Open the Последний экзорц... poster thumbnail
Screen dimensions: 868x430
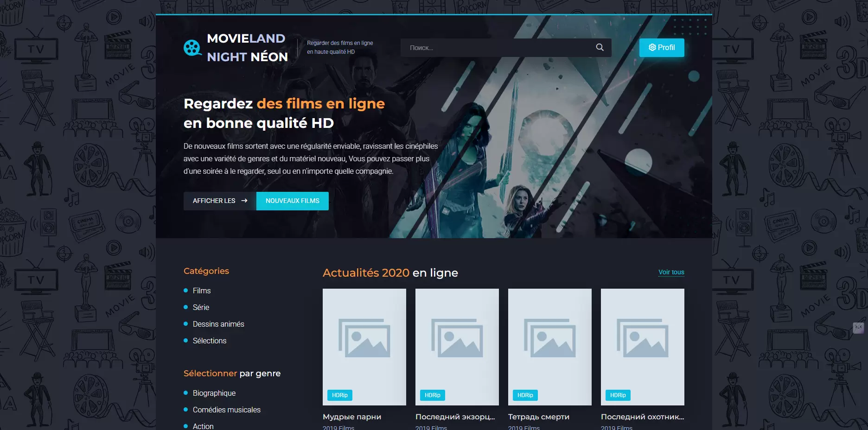[x=457, y=347]
